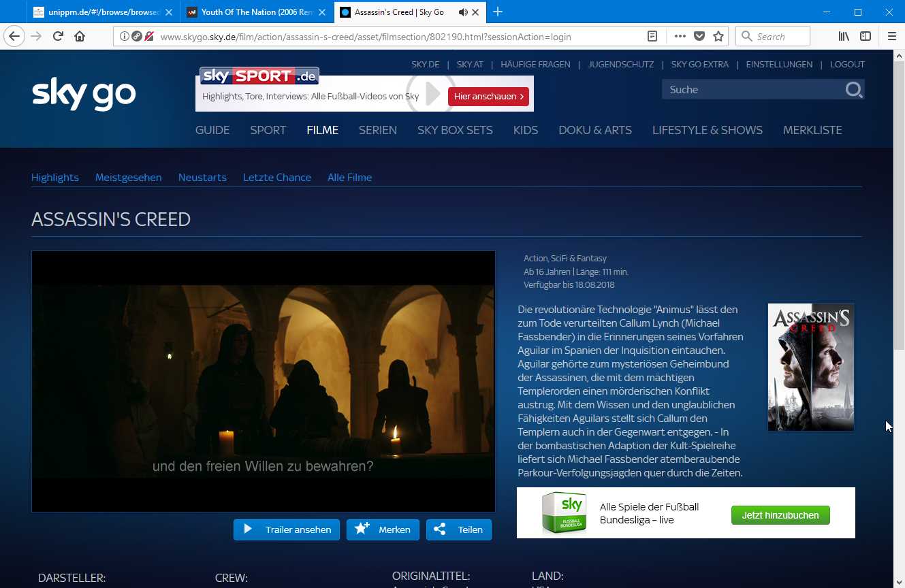Select the Neustarts sub-tab

point(202,177)
